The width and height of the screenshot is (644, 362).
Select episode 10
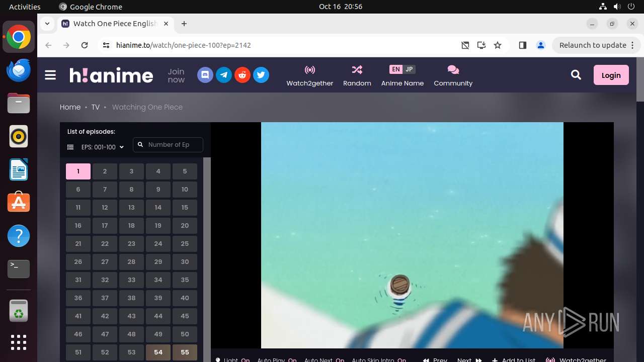coord(185,190)
